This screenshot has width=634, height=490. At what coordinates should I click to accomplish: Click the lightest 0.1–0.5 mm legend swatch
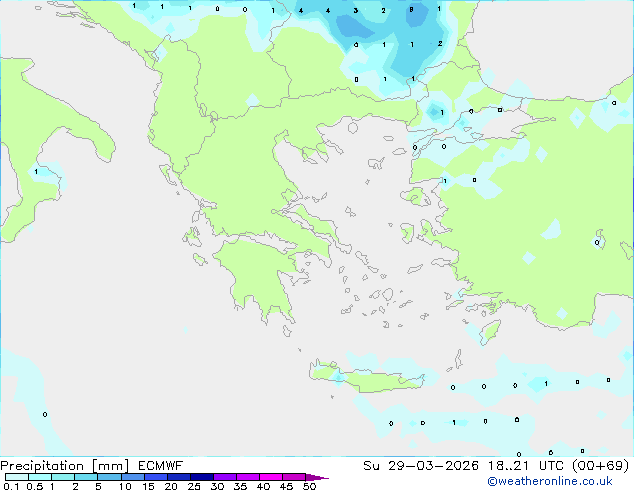click(x=17, y=477)
